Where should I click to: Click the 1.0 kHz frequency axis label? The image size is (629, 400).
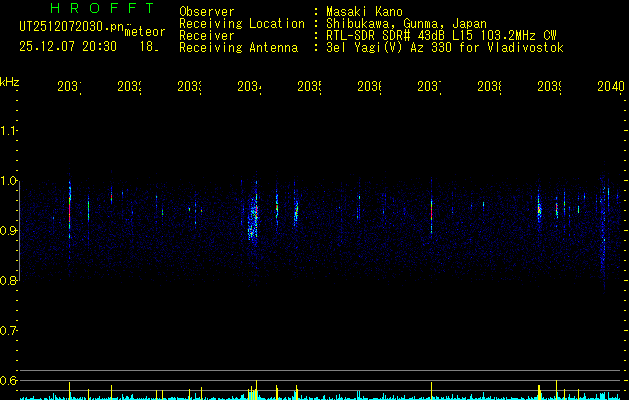tap(8, 181)
